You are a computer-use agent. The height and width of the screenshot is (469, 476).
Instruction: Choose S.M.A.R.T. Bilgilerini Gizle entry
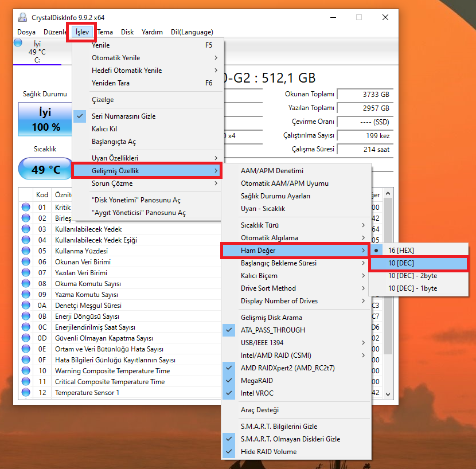[296, 427]
